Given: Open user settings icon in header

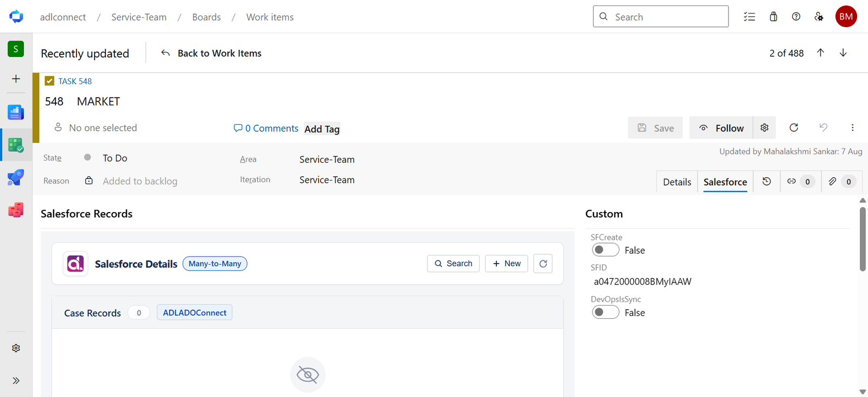Looking at the screenshot, I should [x=819, y=17].
